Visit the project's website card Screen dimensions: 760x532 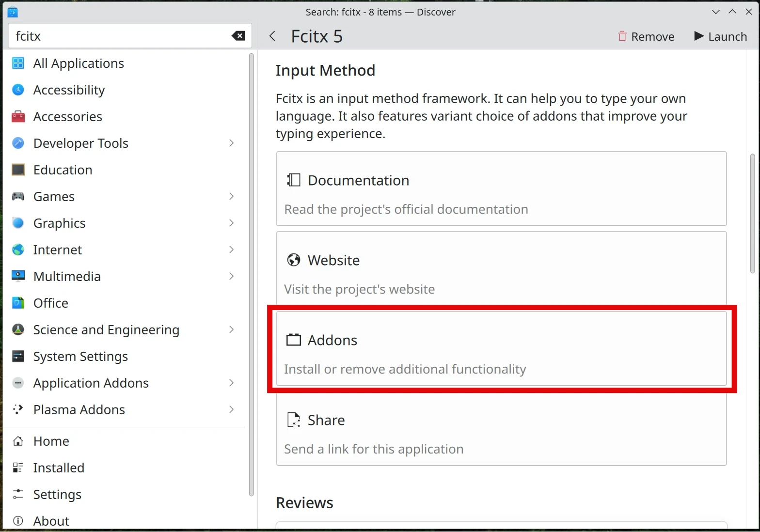[x=501, y=268]
